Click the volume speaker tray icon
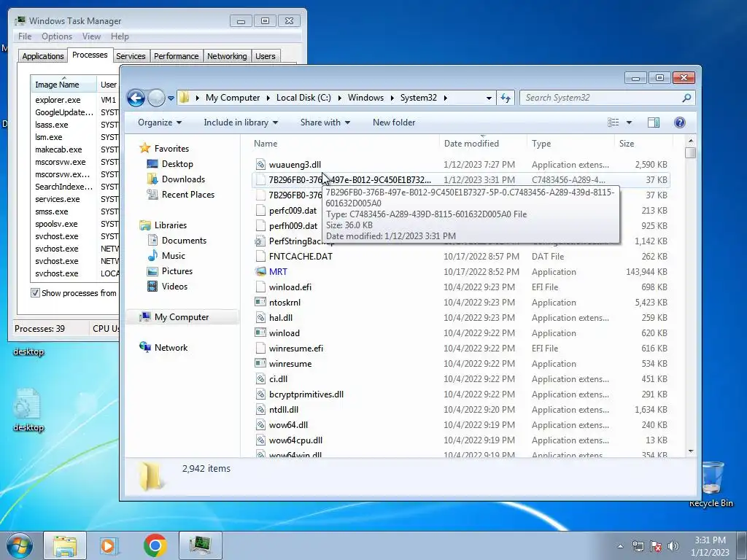Screen dimensions: 747x560 coord(673,546)
